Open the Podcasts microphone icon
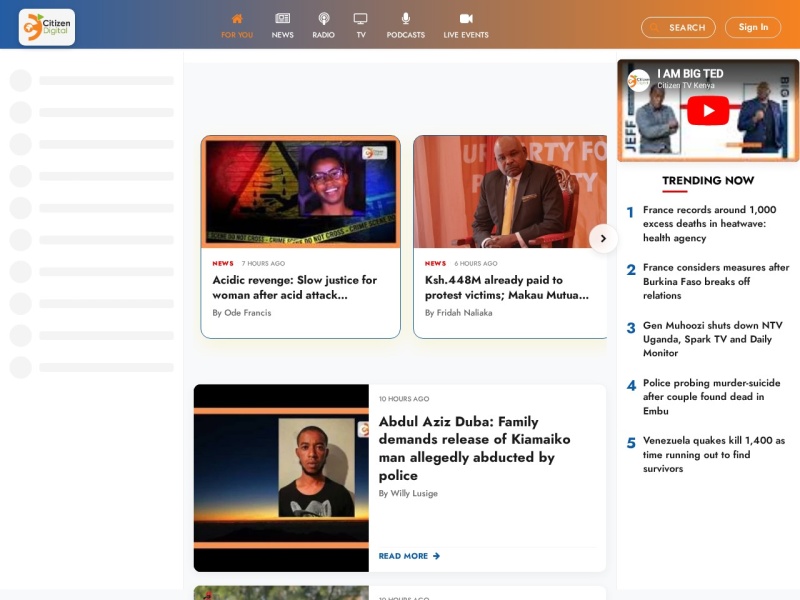This screenshot has height=600, width=800. point(406,19)
